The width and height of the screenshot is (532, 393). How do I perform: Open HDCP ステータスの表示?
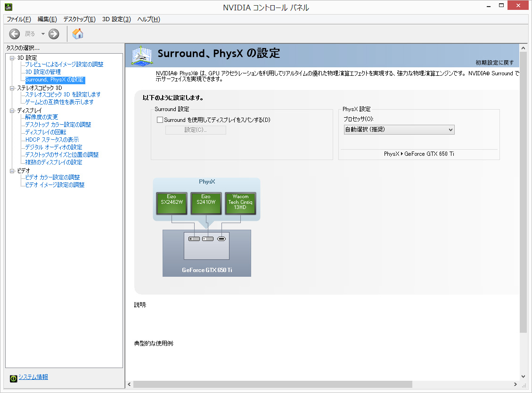(52, 140)
